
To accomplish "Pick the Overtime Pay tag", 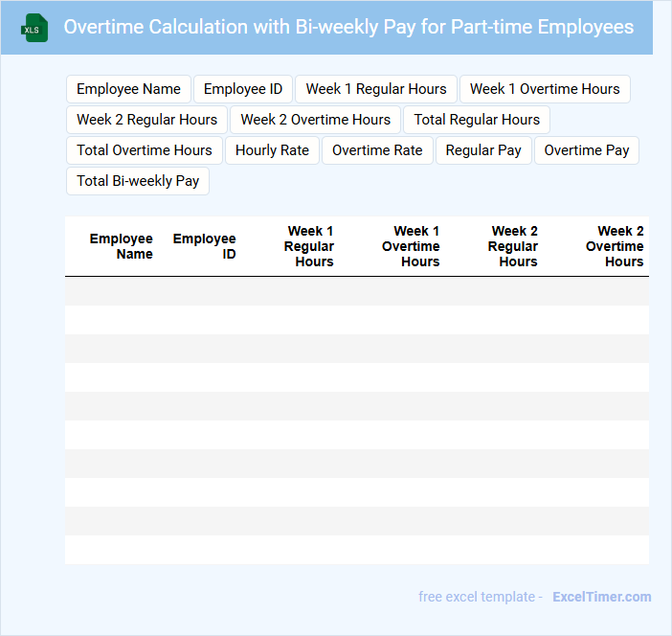I will pos(587,150).
